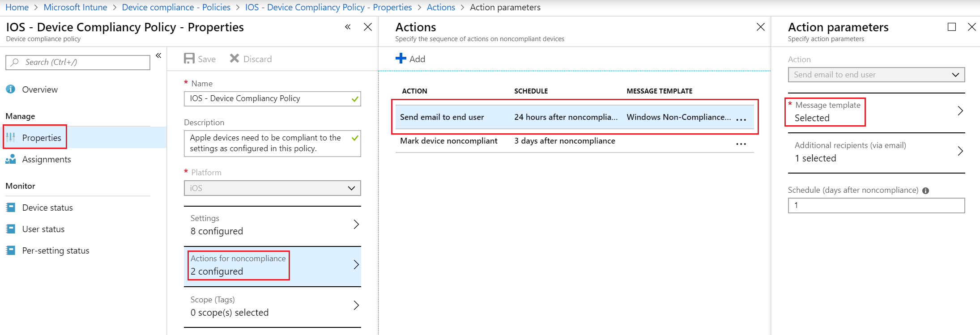
Task: Click the blue plus Add icon
Action: point(401,59)
